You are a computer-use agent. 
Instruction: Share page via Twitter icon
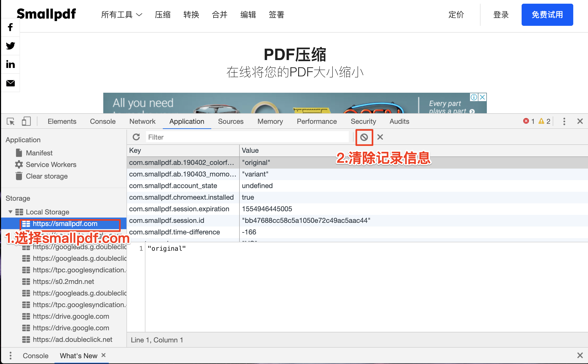(10, 46)
